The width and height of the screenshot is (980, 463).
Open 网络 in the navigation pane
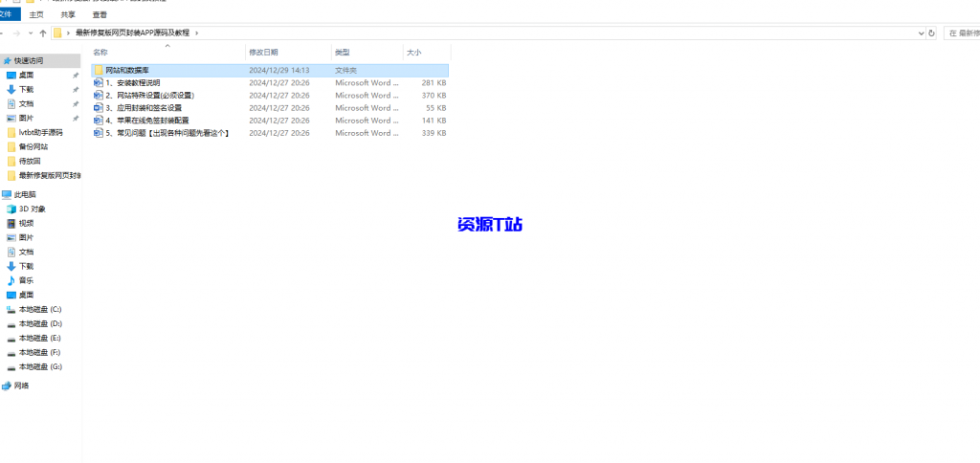coord(21,386)
